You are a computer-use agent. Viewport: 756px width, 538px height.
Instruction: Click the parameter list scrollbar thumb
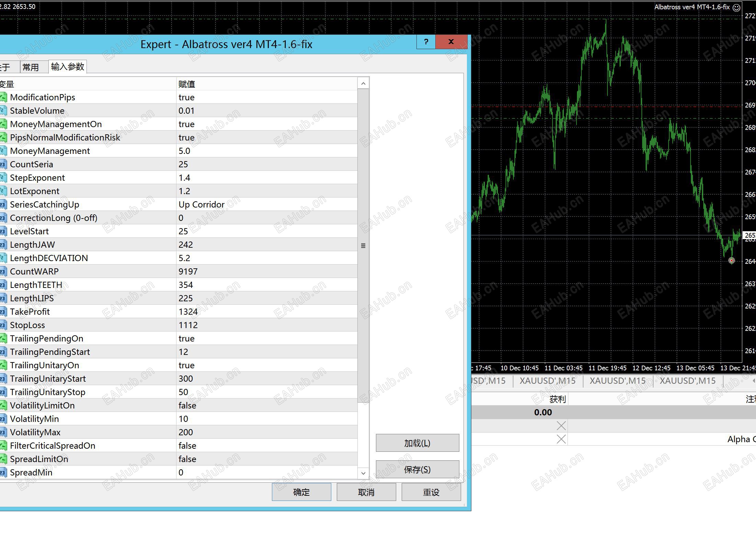363,246
